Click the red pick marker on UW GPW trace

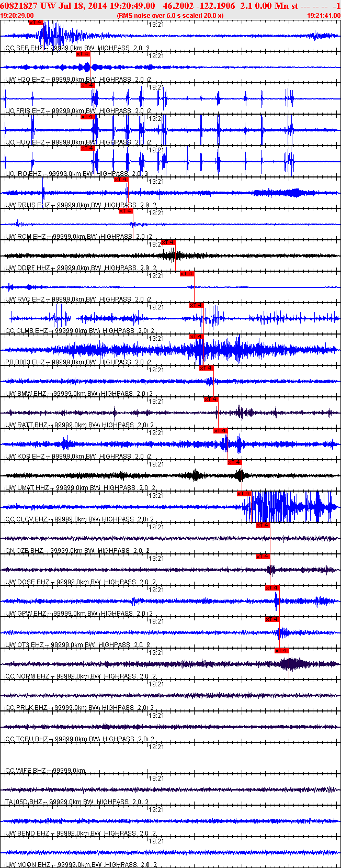[x=272, y=588]
